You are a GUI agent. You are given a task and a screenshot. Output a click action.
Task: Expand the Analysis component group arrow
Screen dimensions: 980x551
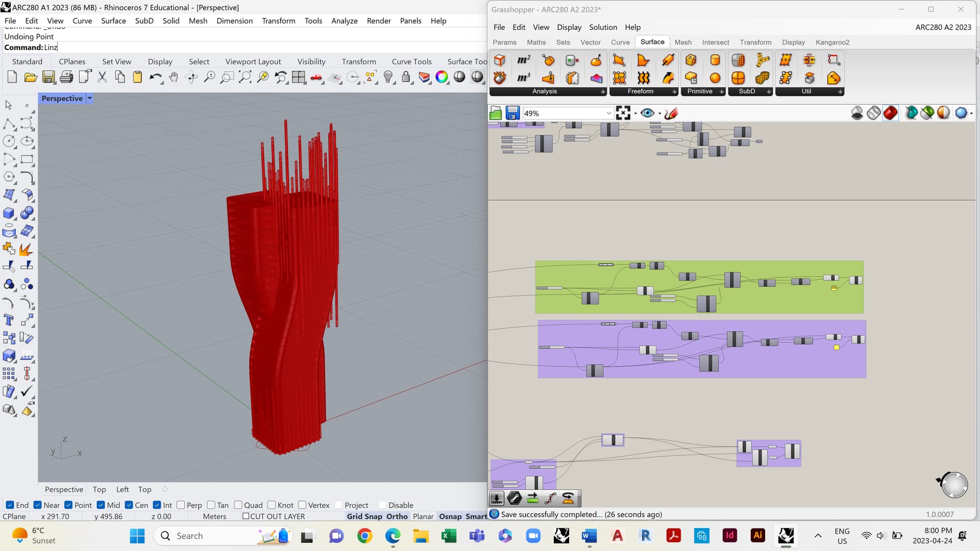click(x=603, y=91)
